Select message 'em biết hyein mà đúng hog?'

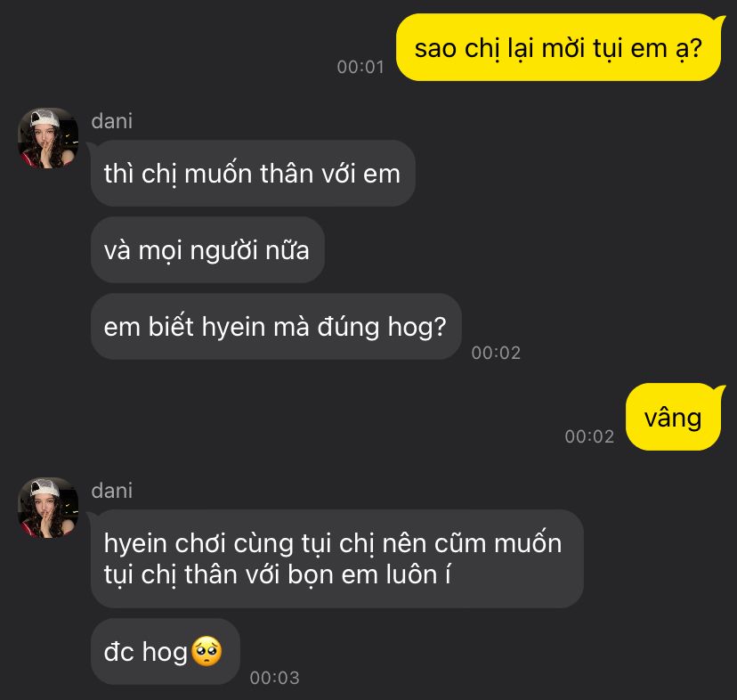[276, 327]
